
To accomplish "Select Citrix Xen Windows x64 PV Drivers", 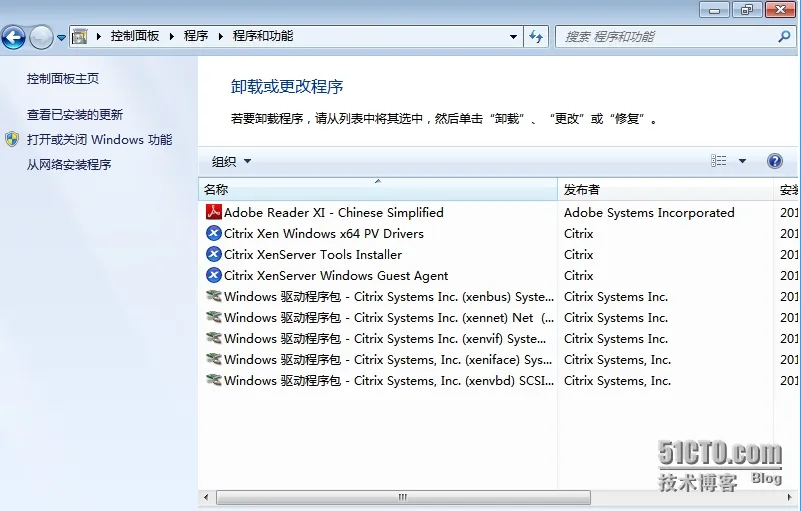I will tap(324, 234).
